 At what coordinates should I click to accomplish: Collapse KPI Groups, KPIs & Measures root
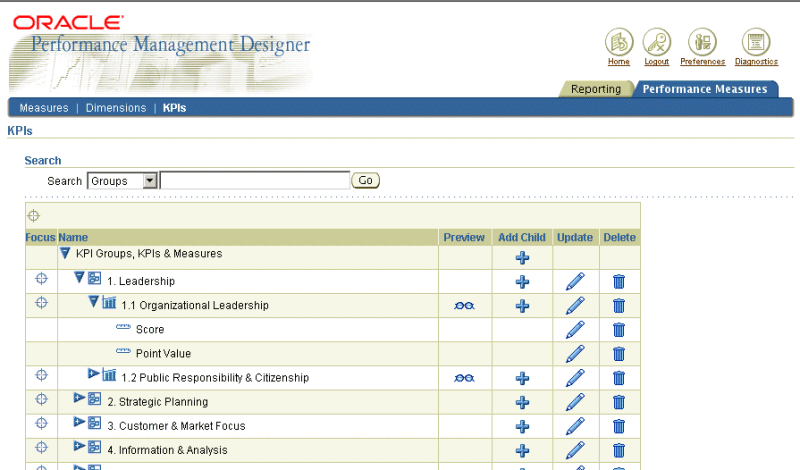pyautogui.click(x=65, y=253)
